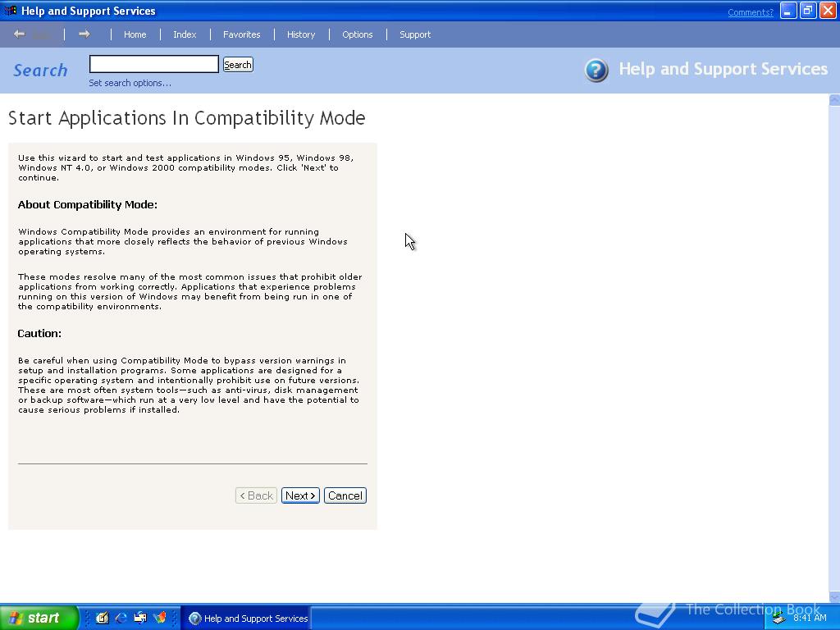Close the Help and Support window

[x=829, y=11]
